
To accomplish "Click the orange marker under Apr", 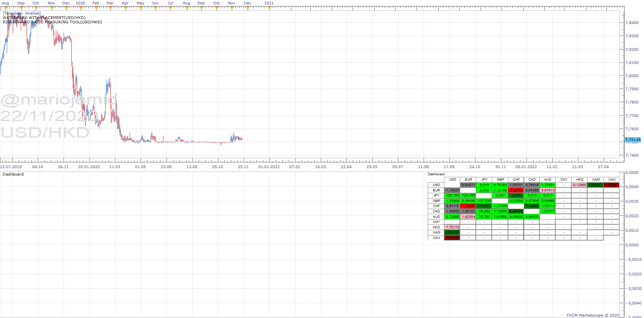I will click(x=125, y=8).
